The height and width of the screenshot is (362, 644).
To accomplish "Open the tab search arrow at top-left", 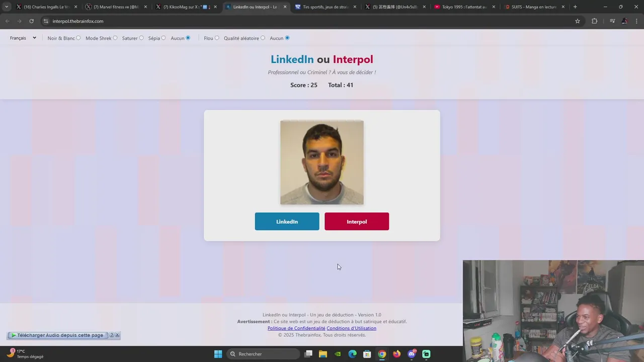I will (x=7, y=7).
